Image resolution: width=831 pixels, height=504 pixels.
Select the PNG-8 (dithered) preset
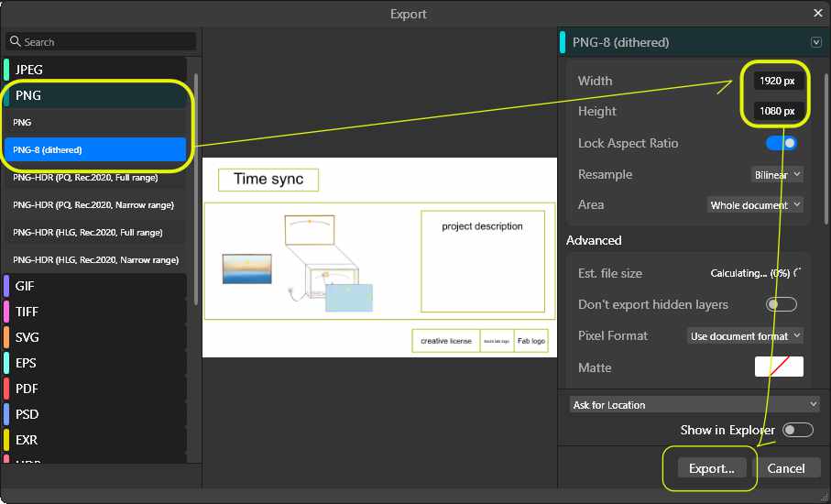point(95,150)
